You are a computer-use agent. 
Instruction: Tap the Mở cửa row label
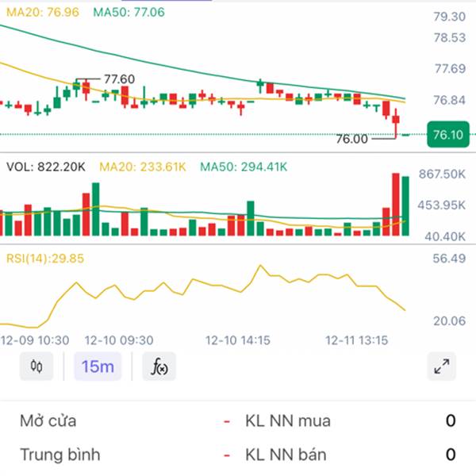click(x=48, y=420)
